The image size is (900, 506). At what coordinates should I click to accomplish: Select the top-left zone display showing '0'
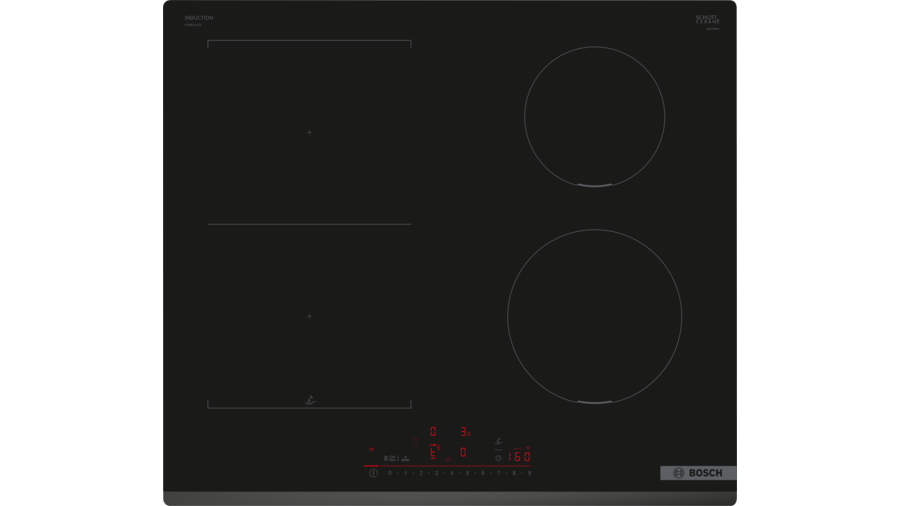click(433, 432)
